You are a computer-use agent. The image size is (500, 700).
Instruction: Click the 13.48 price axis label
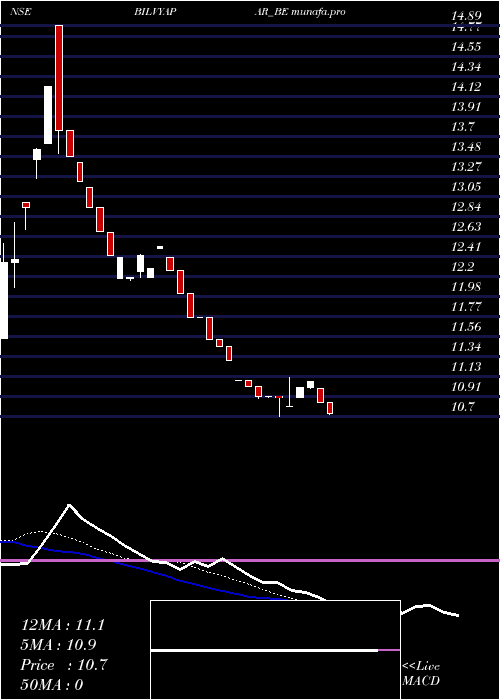pyautogui.click(x=466, y=146)
